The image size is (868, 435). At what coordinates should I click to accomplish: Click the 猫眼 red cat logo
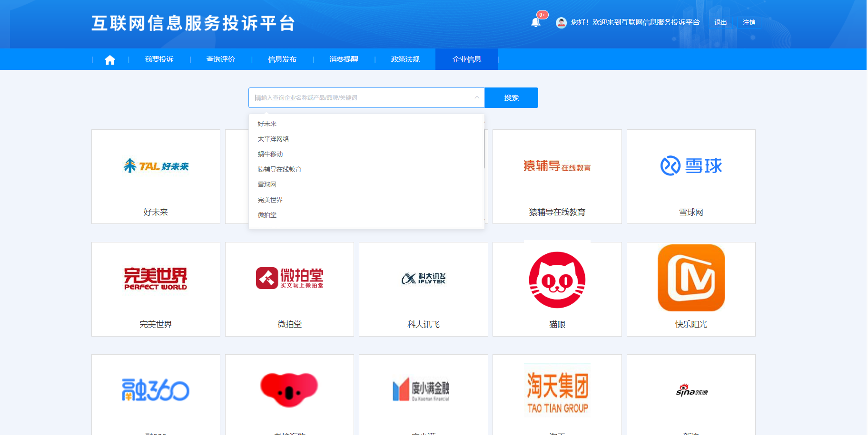pos(557,280)
